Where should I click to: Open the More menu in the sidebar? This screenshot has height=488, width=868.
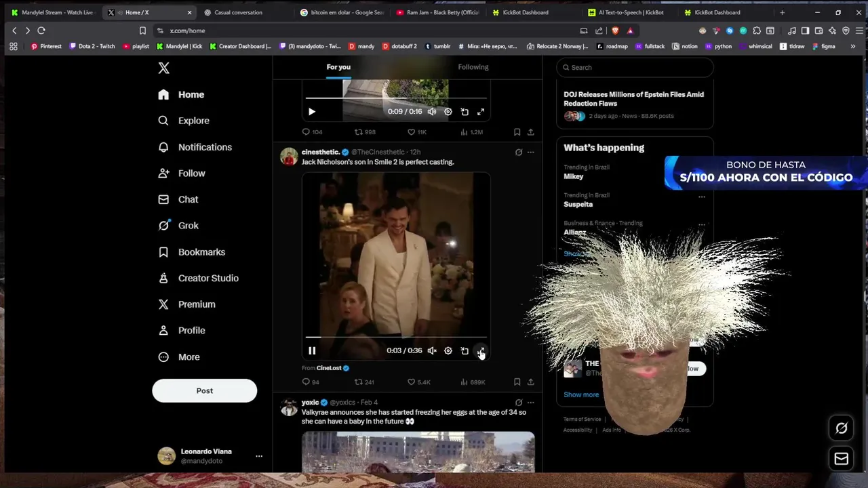[178, 357]
